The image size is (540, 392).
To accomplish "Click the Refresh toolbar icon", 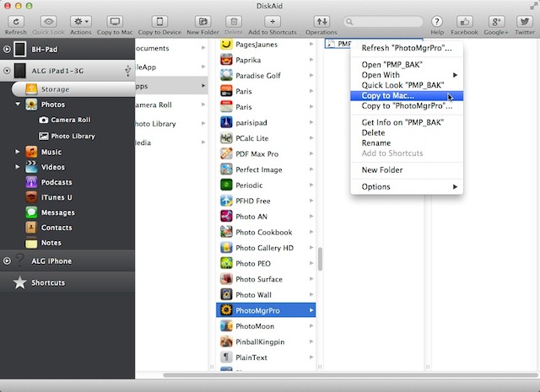I will [x=16, y=22].
